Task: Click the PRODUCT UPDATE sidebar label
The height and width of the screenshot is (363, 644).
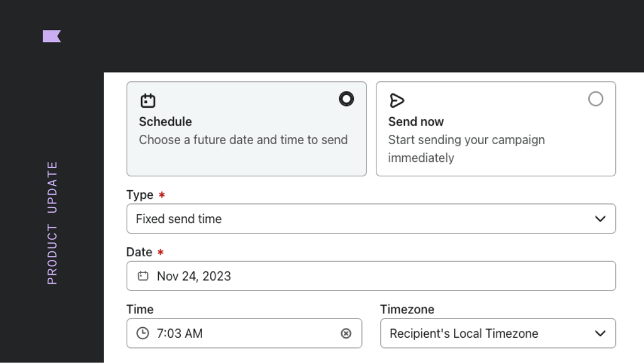Action: tap(53, 222)
